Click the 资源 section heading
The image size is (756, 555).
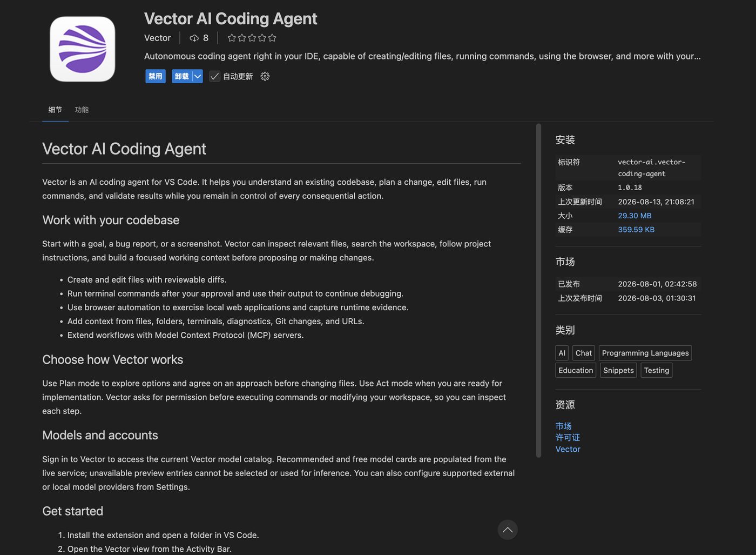[565, 405]
